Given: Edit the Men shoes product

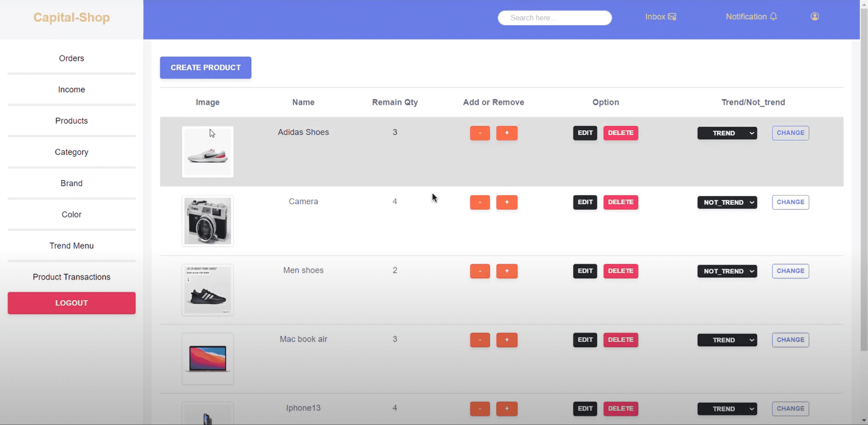Looking at the screenshot, I should point(585,271).
